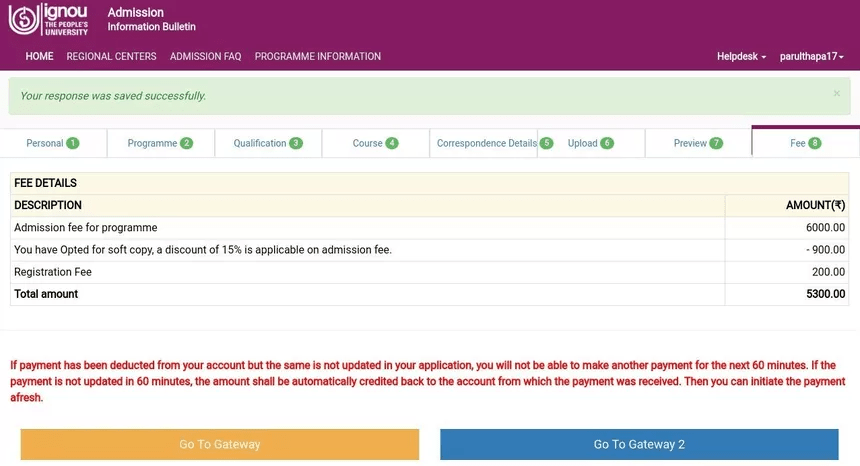This screenshot has height=466, width=860.
Task: Expand the parulthapa17 user menu
Action: [811, 56]
